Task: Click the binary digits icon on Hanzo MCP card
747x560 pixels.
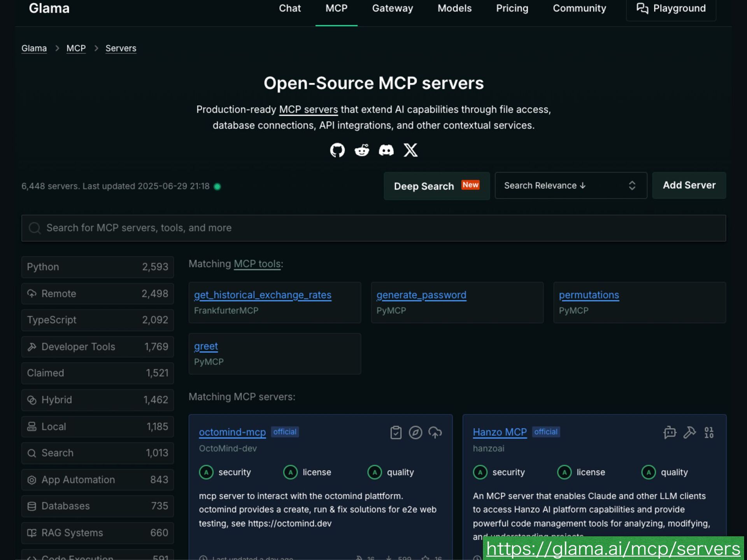Action: (709, 432)
